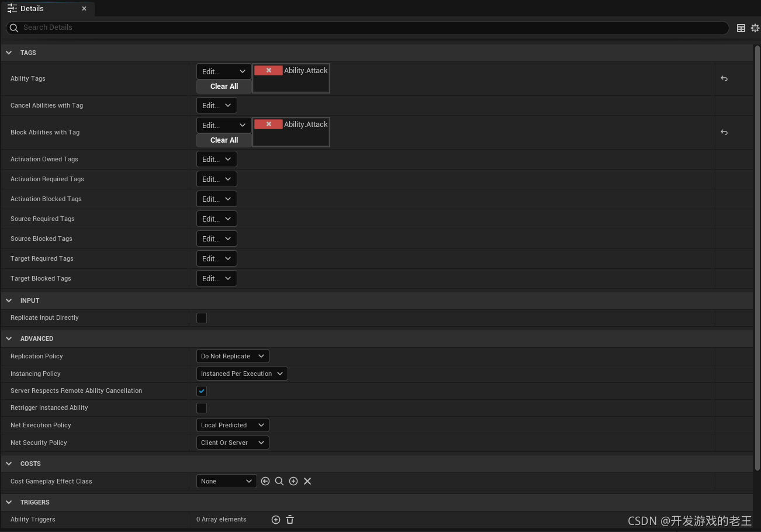Open Cancel Abilities with Tag Edit dropdown
Screen dimensions: 761x532
[x=217, y=105]
